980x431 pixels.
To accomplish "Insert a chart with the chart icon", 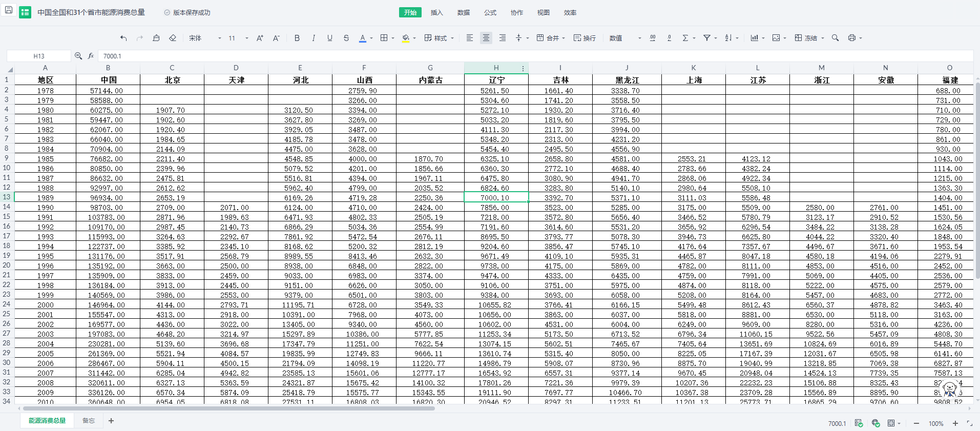I will (x=755, y=38).
